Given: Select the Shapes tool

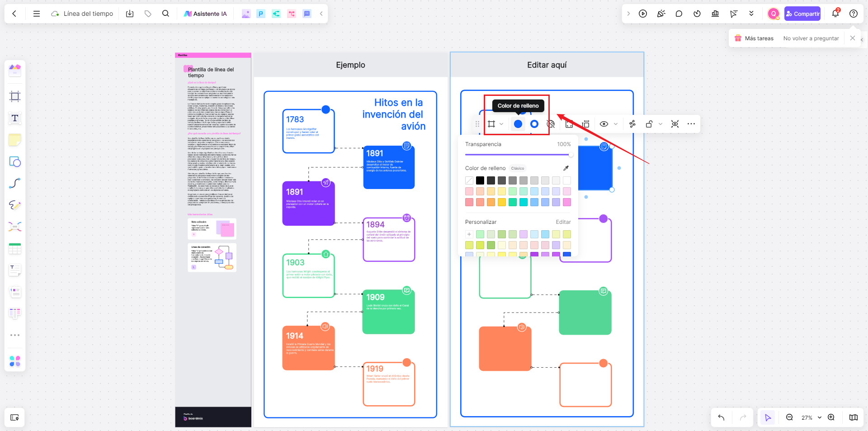Looking at the screenshot, I should 15,161.
